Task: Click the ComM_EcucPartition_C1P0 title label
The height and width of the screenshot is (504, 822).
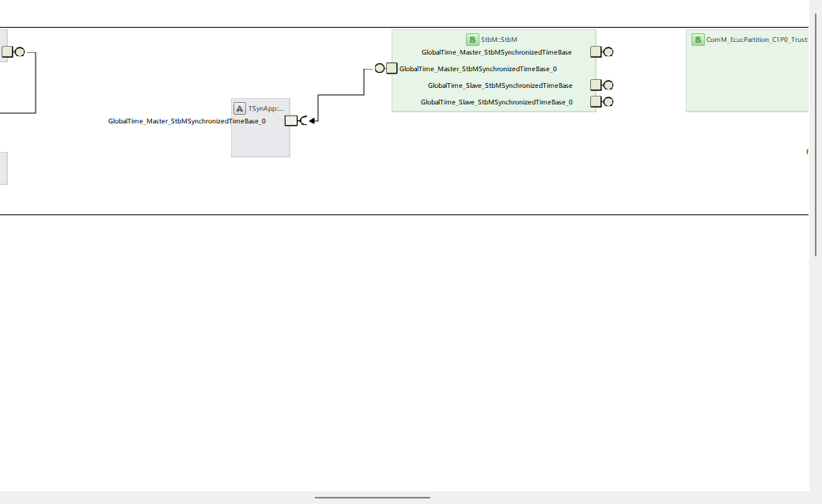Action: 756,40
